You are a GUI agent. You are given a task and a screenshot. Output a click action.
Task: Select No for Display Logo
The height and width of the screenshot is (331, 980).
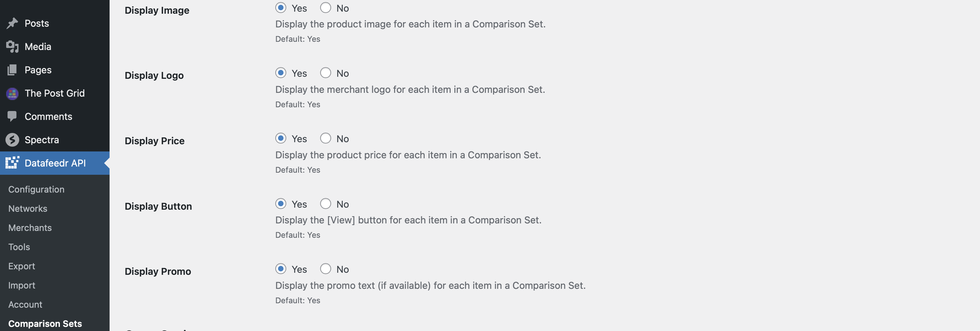point(325,73)
